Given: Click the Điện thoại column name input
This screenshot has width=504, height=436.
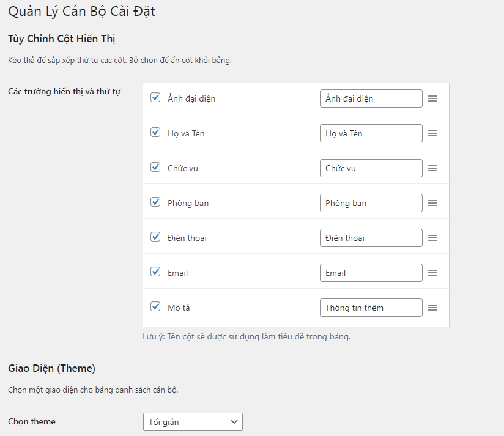Looking at the screenshot, I should [x=371, y=238].
